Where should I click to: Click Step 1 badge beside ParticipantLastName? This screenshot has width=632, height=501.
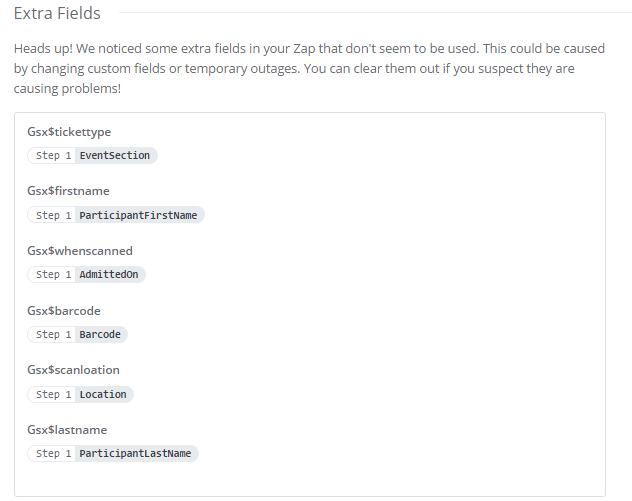click(x=53, y=454)
